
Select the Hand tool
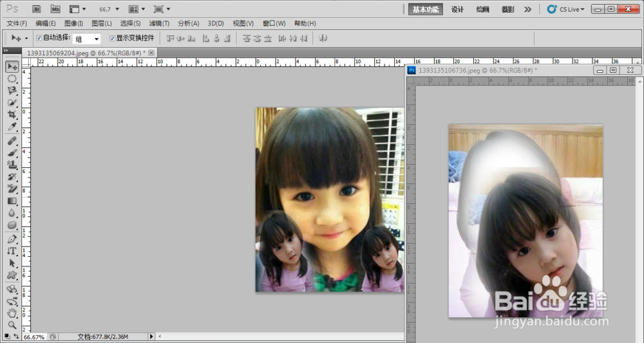(12, 313)
